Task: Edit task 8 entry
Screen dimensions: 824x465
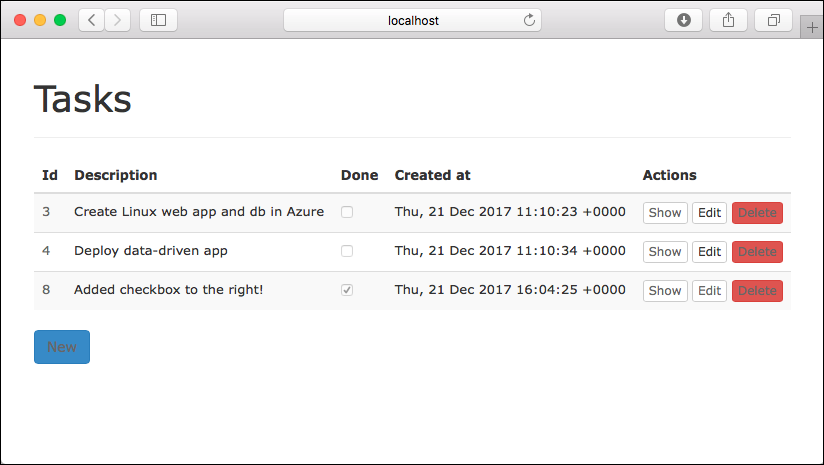Action: (709, 291)
